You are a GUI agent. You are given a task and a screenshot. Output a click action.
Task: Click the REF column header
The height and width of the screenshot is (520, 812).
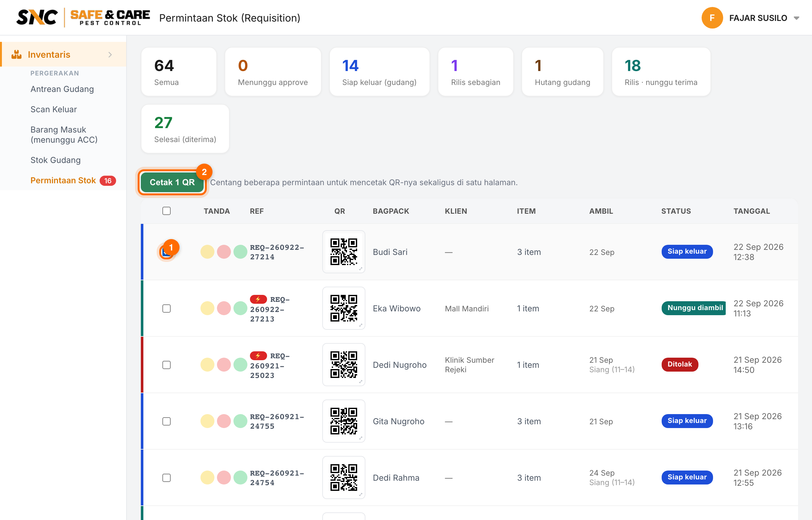[257, 211]
